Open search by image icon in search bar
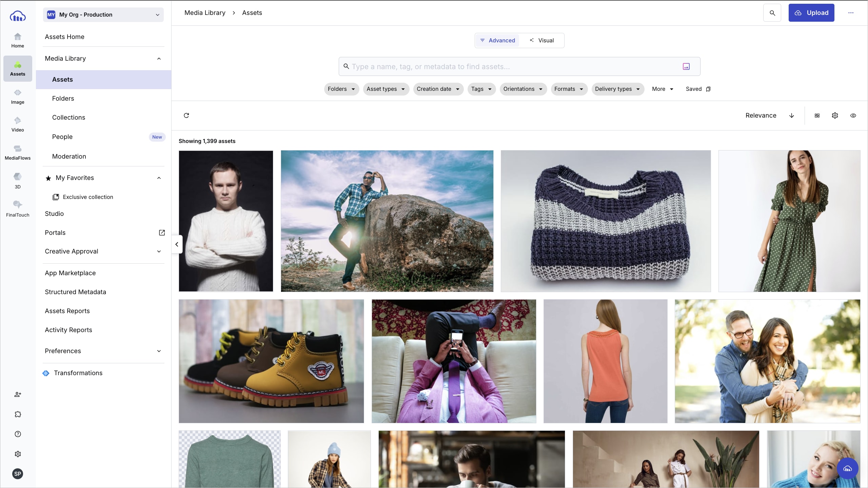Image resolution: width=868 pixels, height=488 pixels. pos(686,66)
